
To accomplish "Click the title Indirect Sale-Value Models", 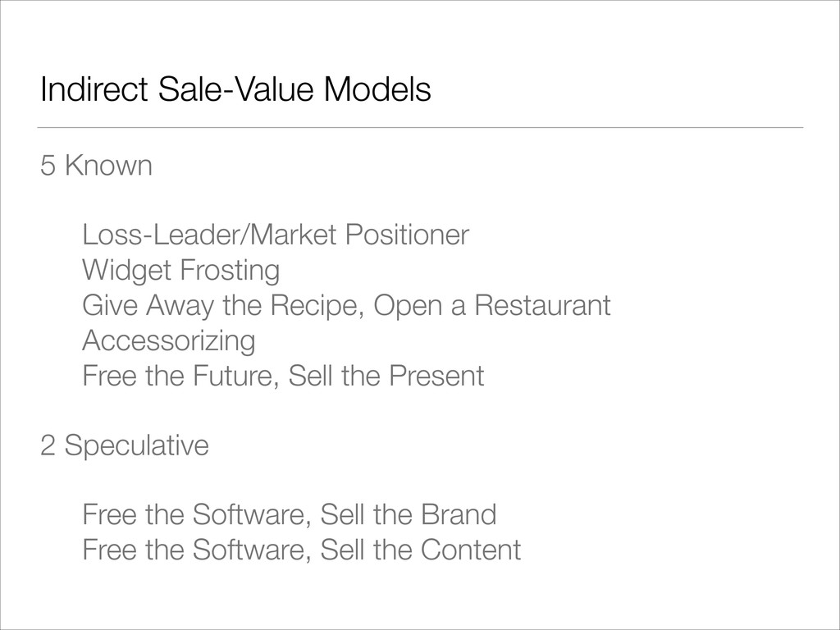I will [235, 89].
